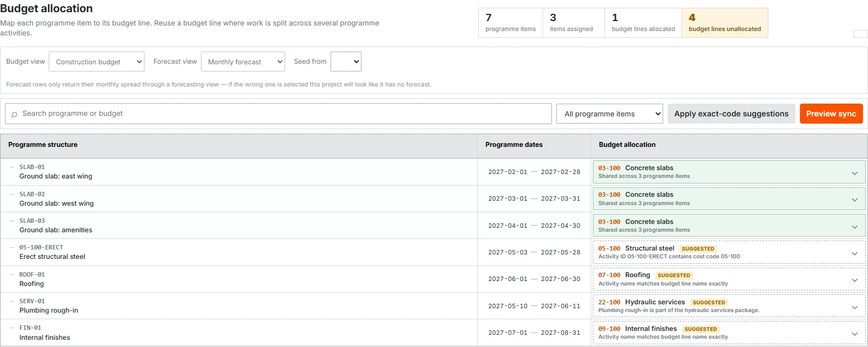Open the All programme items filter
This screenshot has width=868, height=347.
[609, 114]
